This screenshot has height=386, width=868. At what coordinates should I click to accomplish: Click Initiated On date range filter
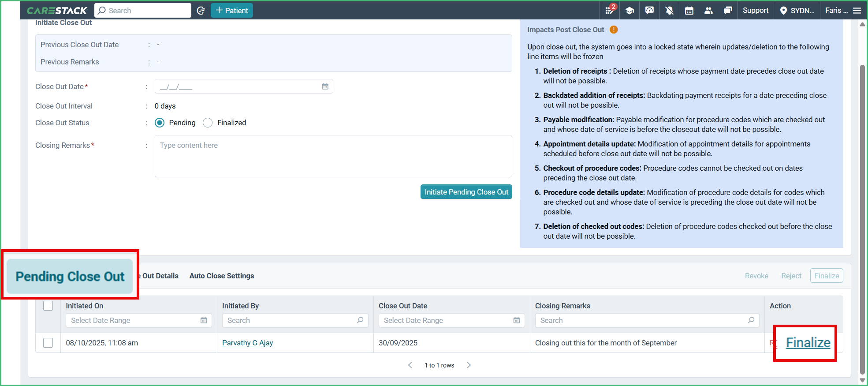[139, 320]
